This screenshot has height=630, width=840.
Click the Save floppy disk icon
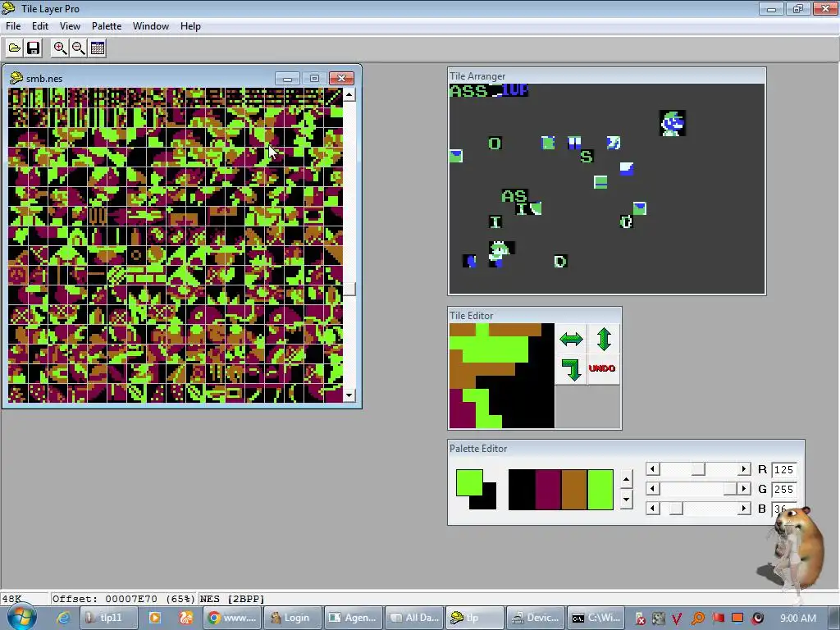[33, 48]
